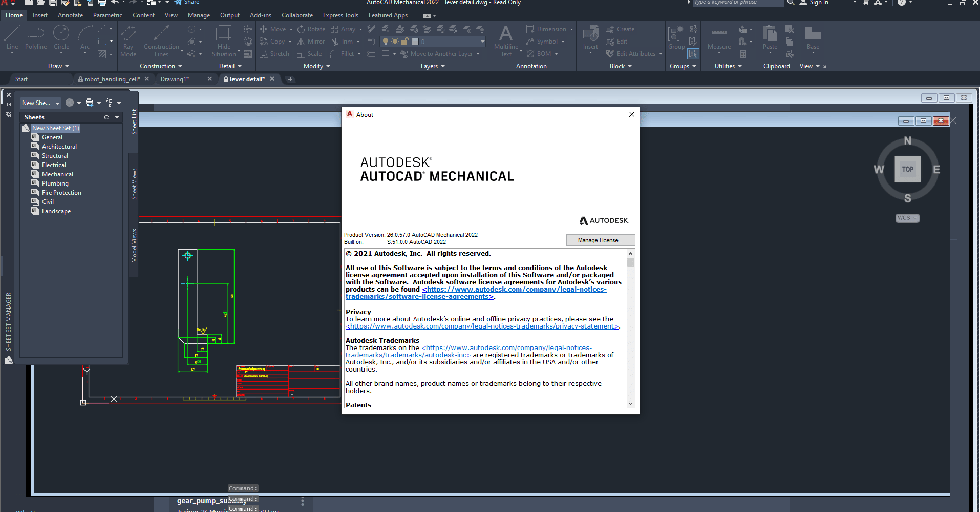The height and width of the screenshot is (512, 980).
Task: Expand the Construction panel
Action: [x=161, y=66]
